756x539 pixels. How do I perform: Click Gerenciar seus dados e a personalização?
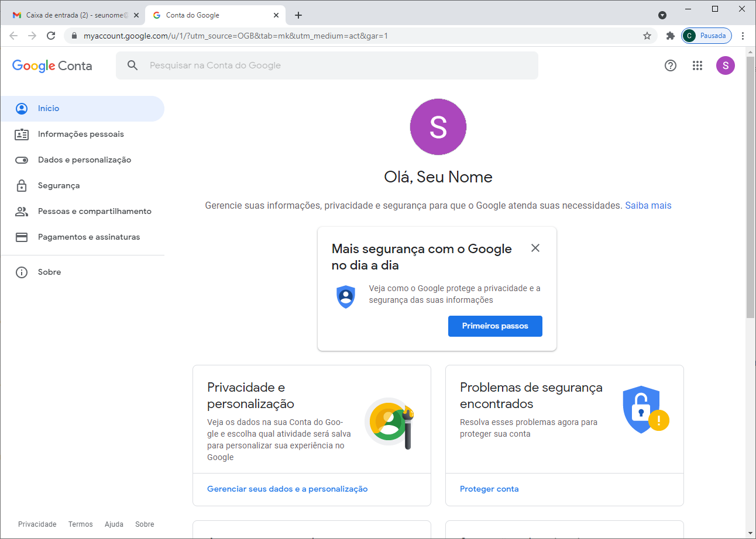[x=287, y=489]
